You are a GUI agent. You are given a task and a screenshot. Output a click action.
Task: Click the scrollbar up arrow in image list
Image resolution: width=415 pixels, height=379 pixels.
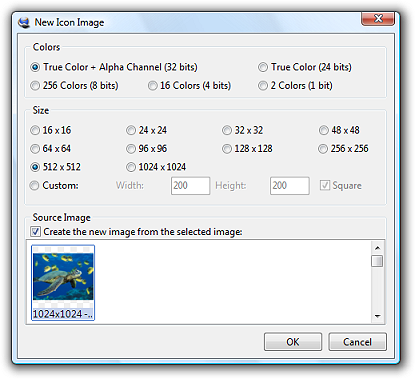(377, 248)
